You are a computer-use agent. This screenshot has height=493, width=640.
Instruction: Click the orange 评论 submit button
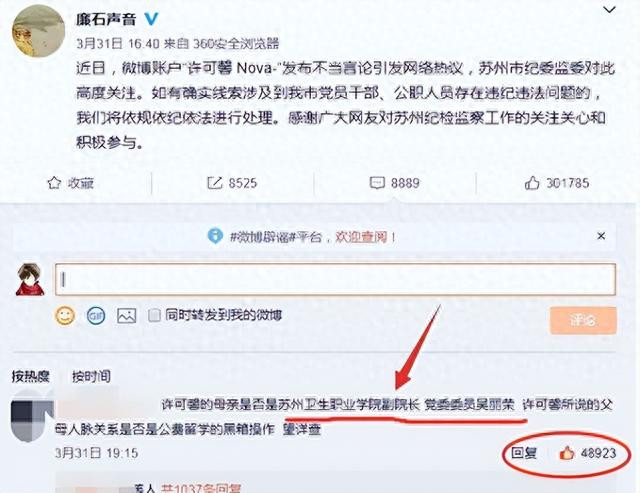point(583,320)
